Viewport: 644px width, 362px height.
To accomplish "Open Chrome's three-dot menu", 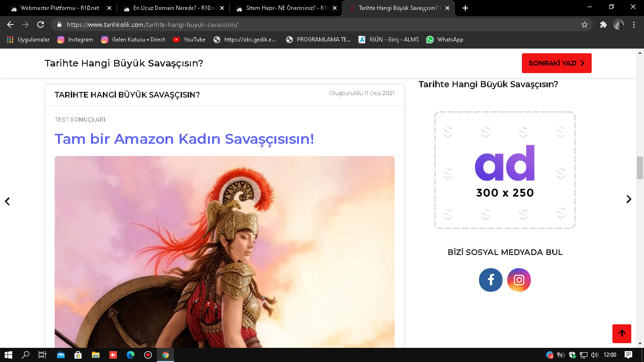I will pyautogui.click(x=634, y=25).
